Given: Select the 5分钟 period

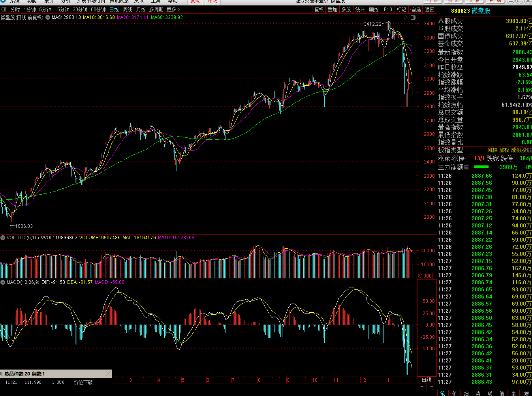Looking at the screenshot, I should (45, 9).
